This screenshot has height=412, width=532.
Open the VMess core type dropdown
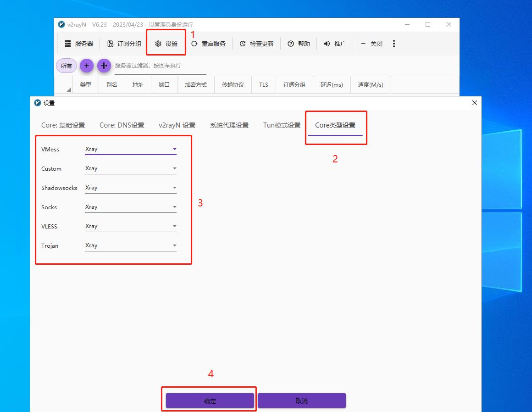(131, 149)
